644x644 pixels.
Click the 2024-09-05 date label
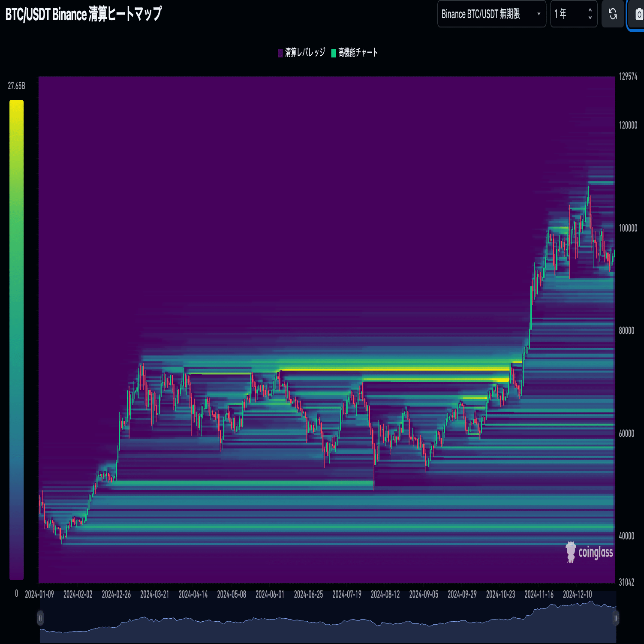[424, 594]
